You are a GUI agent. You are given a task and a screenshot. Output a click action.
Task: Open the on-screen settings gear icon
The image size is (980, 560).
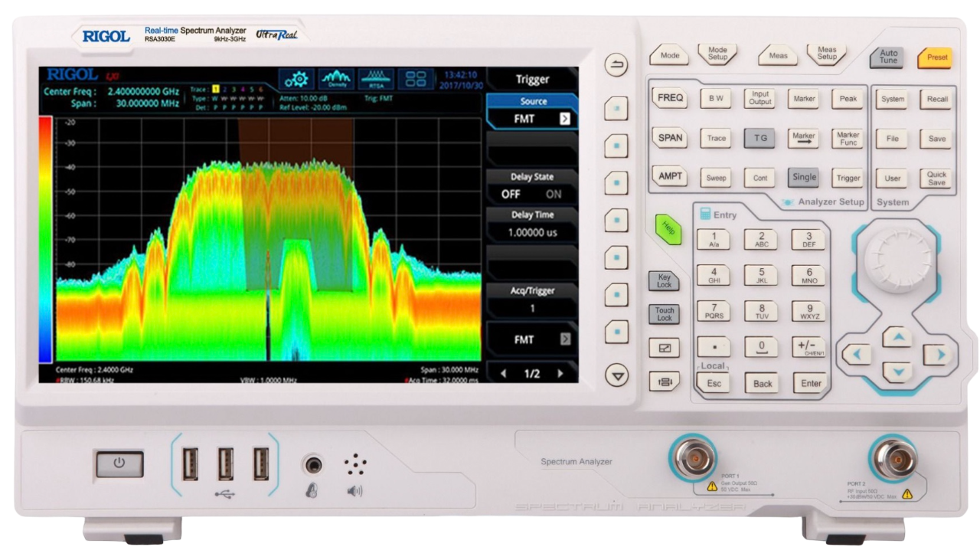296,80
